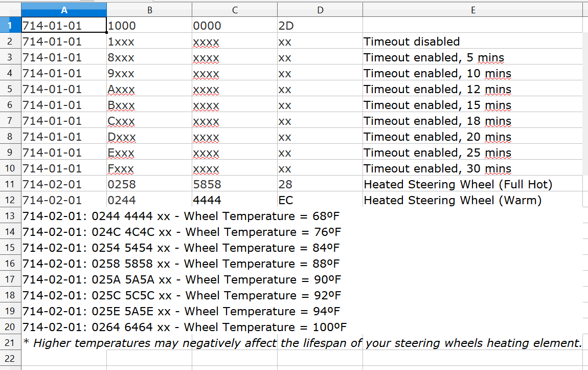The image size is (588, 370).
Task: Select row 22 header
Action: tap(11, 358)
